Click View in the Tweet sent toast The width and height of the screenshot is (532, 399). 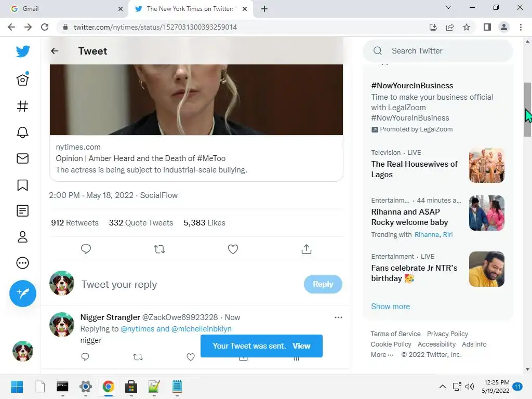tap(302, 345)
